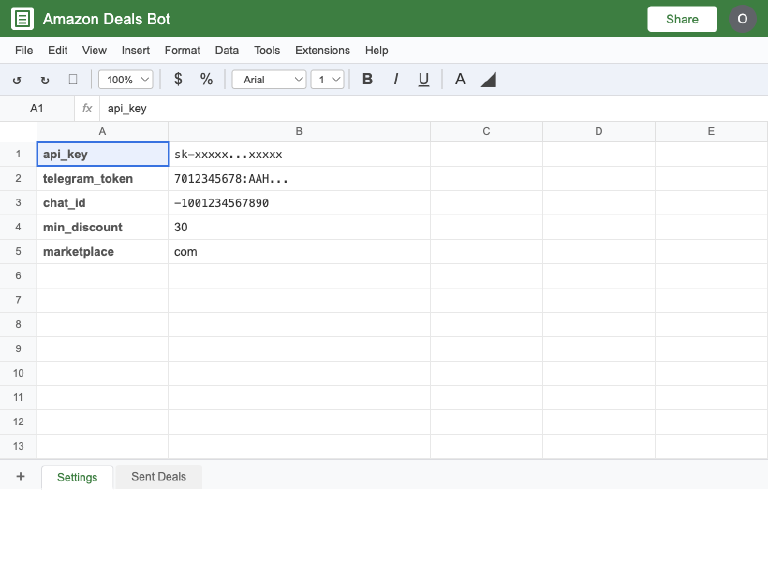Select the min_discount cell

[x=103, y=227]
